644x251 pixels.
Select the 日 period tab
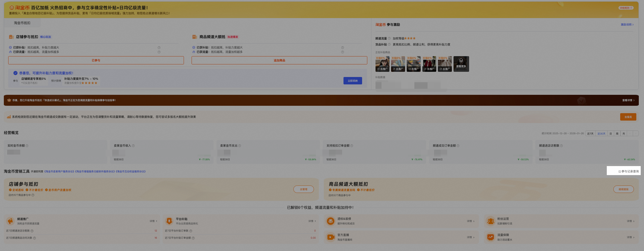click(611, 134)
